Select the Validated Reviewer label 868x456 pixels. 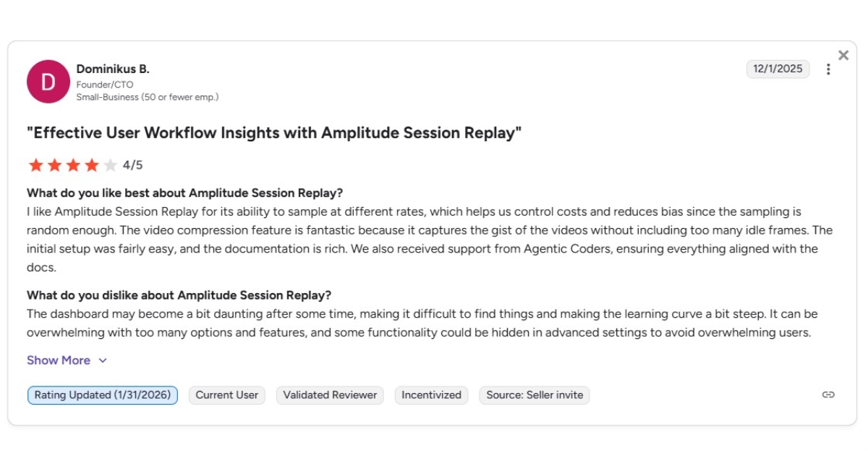click(330, 395)
